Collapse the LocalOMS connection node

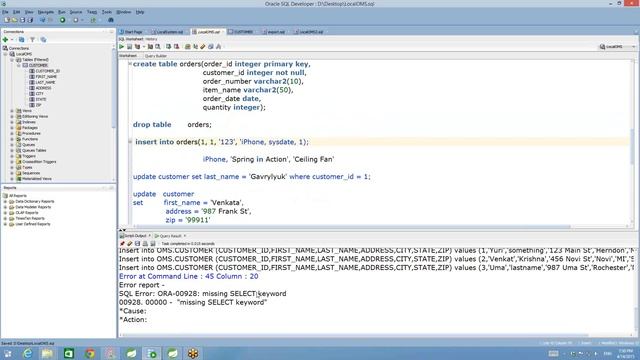pos(6,54)
